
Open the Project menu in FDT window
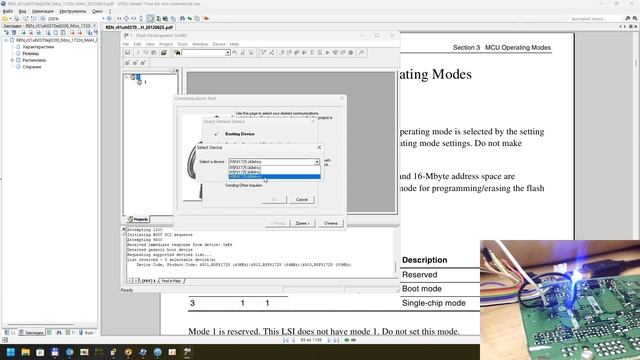point(166,44)
